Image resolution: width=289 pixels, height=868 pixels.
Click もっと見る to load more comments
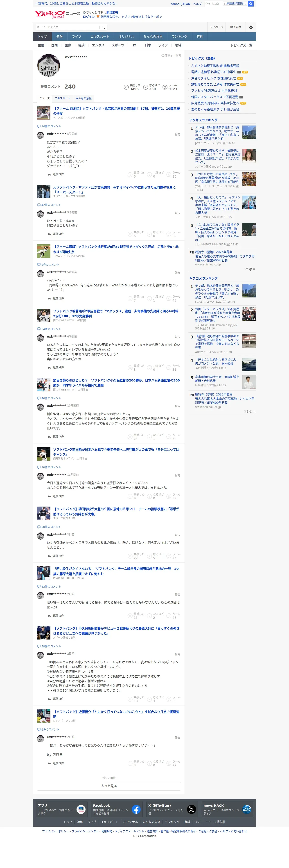click(x=109, y=786)
